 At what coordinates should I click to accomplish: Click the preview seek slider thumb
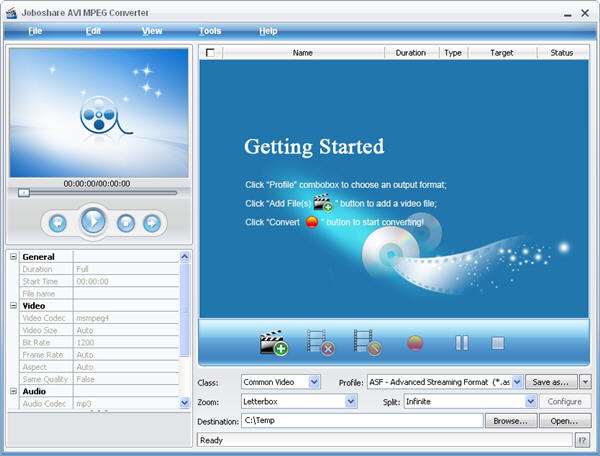(24, 193)
